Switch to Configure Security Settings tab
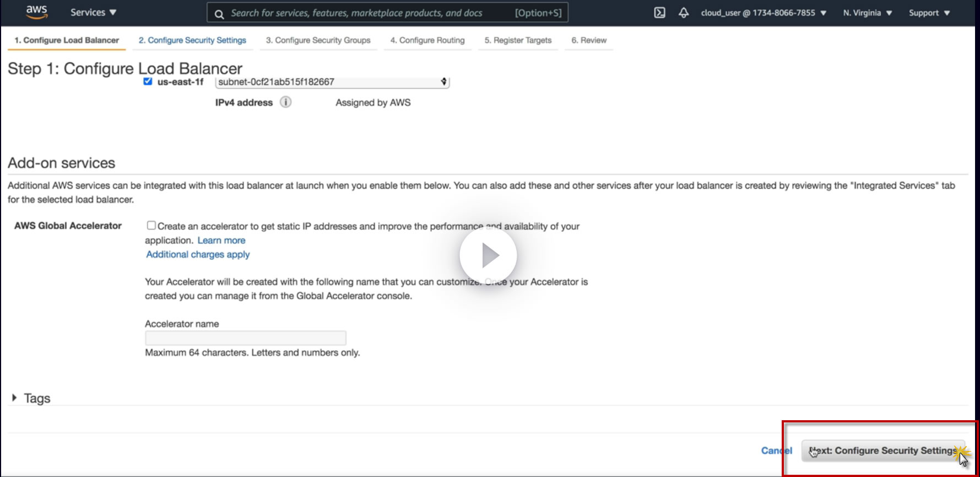 coord(192,40)
